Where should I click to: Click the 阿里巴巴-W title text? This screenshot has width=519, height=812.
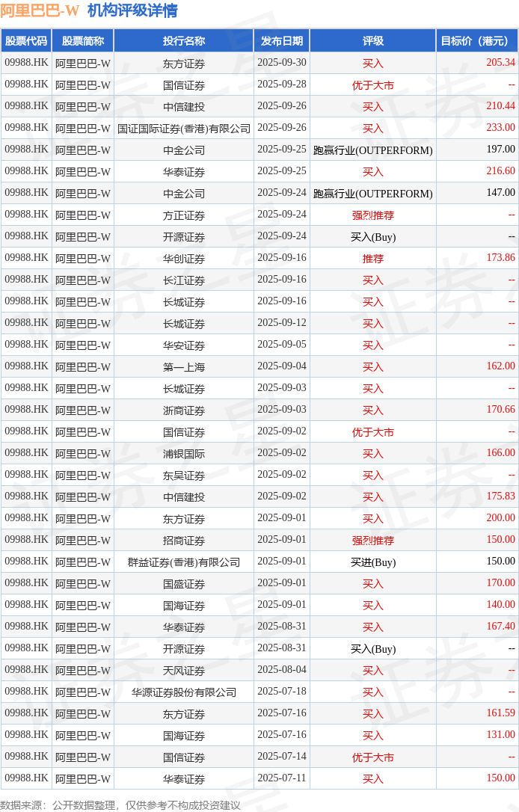pyautogui.click(x=40, y=10)
